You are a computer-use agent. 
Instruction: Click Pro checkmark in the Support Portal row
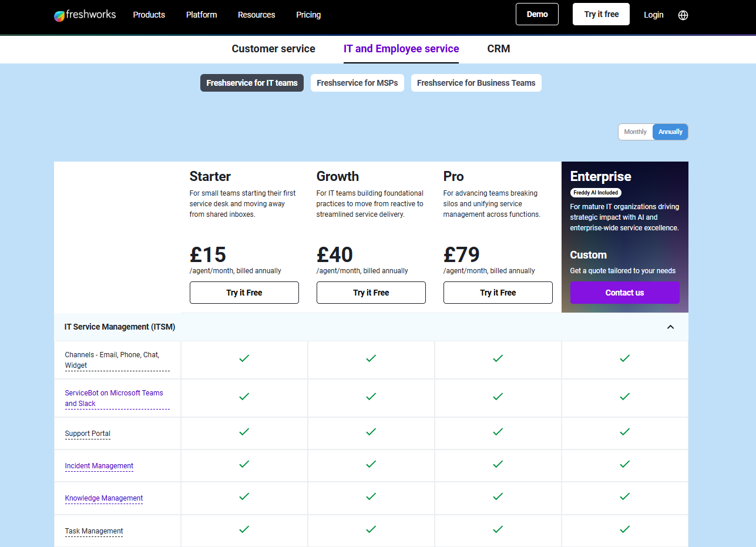tap(498, 432)
